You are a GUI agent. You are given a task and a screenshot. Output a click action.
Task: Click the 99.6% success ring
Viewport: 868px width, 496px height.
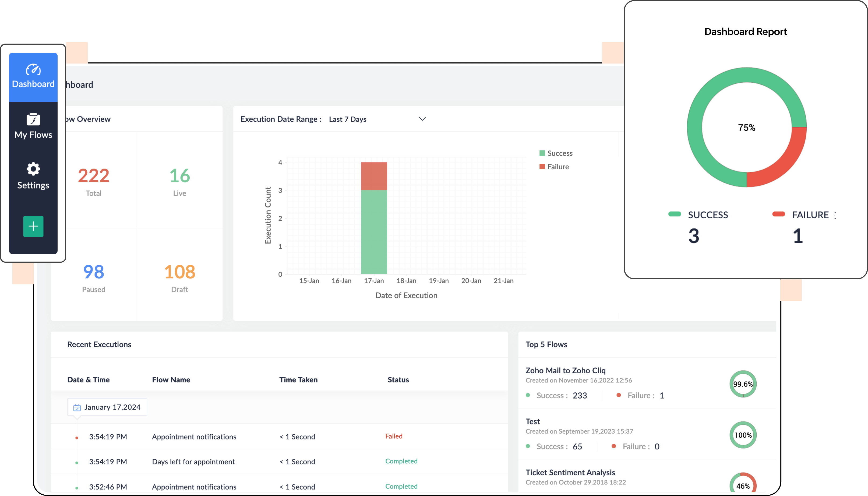[x=743, y=384]
